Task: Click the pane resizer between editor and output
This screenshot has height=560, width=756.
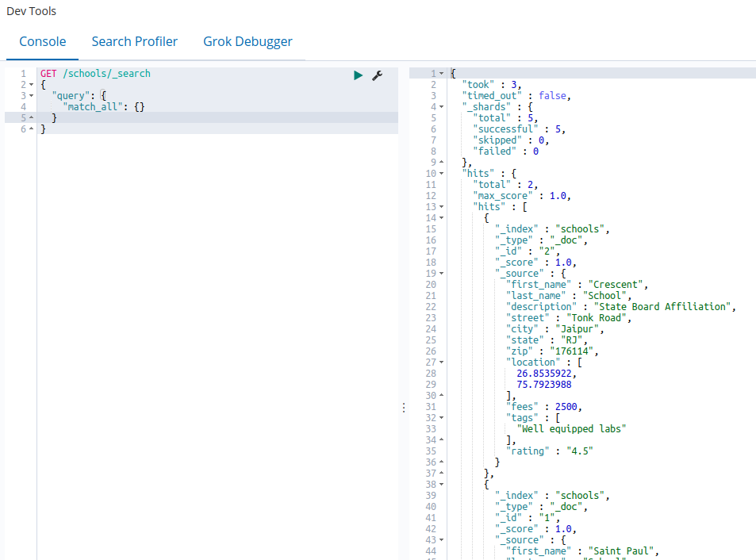Action: click(404, 407)
